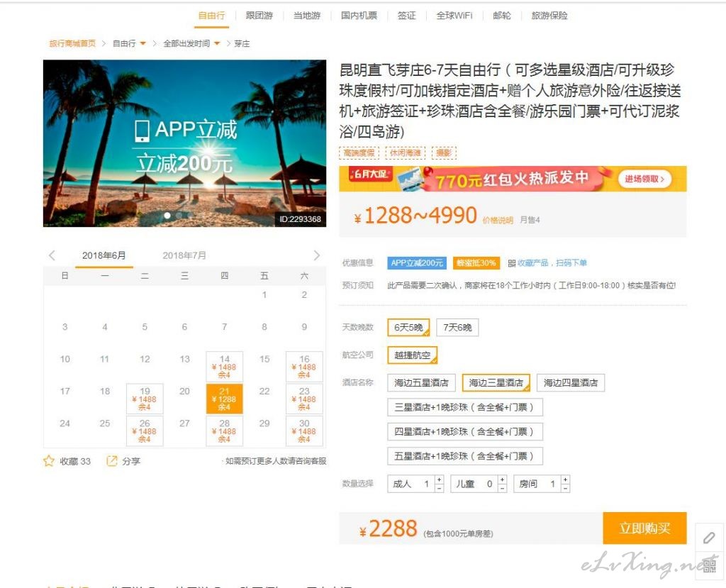
Task: Open 旅行商城首页 breadcrumb link
Action: (72, 43)
